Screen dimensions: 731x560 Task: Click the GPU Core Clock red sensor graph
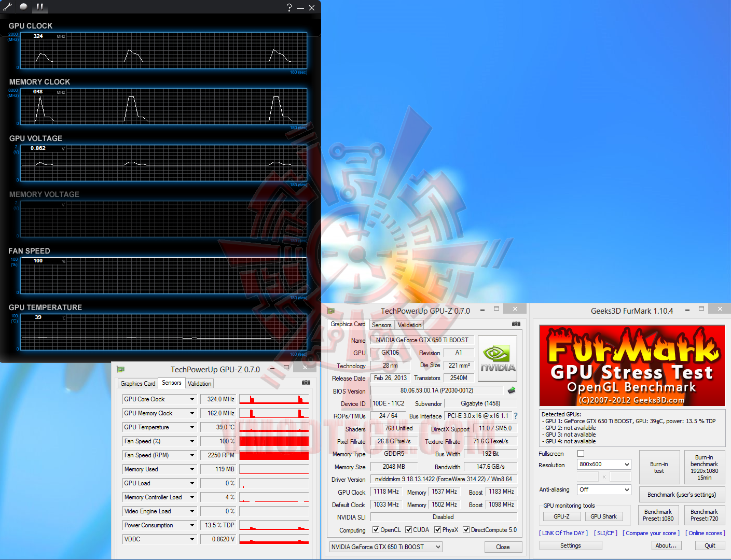click(x=274, y=399)
